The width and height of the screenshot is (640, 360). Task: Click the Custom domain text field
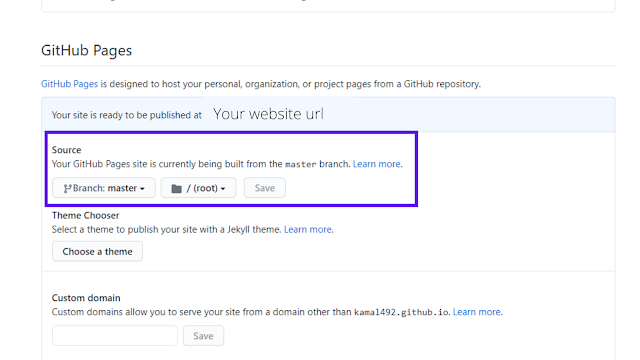pyautogui.click(x=115, y=336)
